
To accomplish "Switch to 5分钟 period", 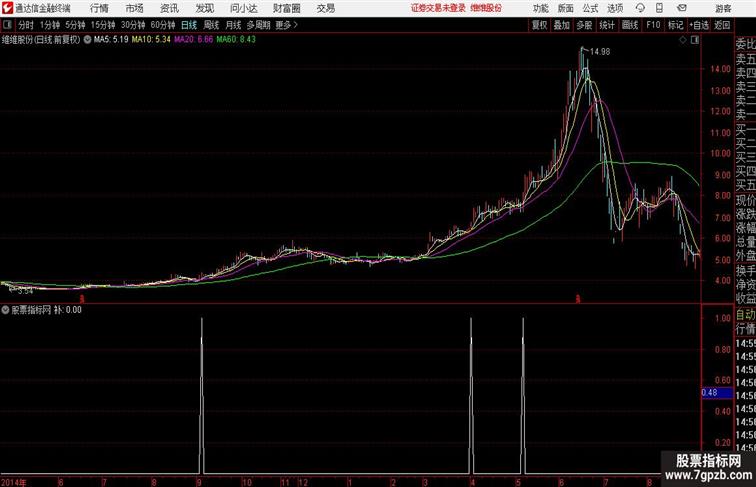I will click(x=75, y=25).
